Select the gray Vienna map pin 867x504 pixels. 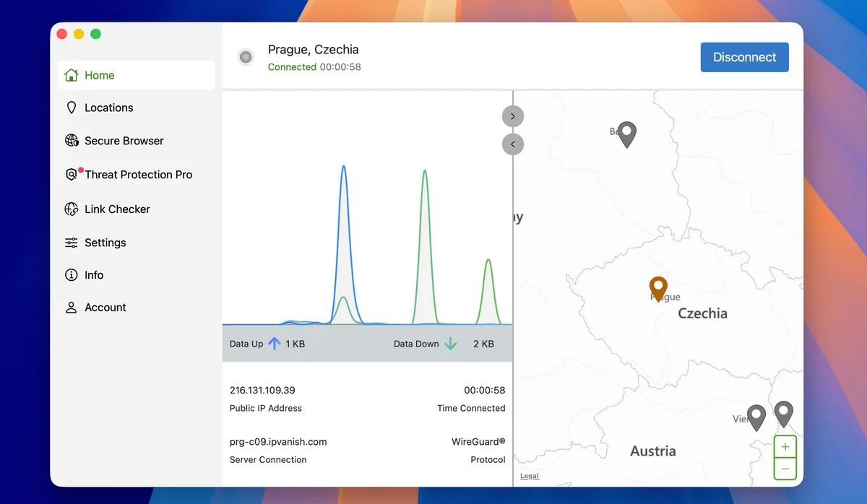click(x=756, y=417)
